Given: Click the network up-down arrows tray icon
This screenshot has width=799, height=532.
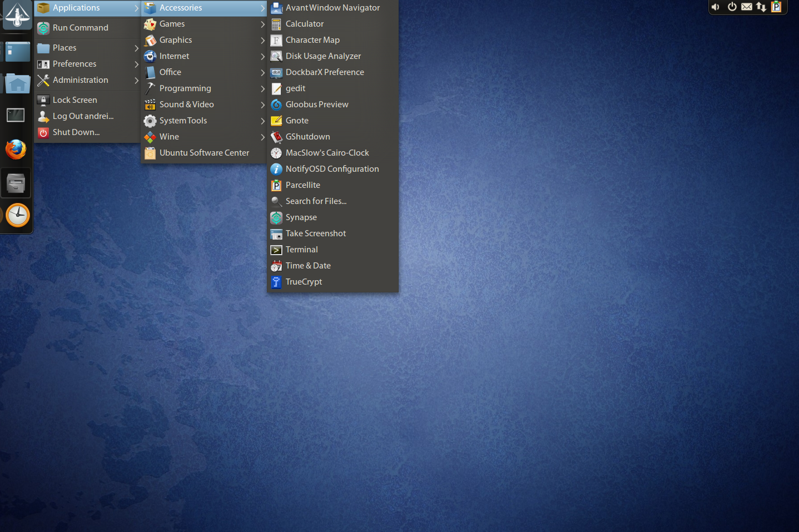Looking at the screenshot, I should point(761,7).
